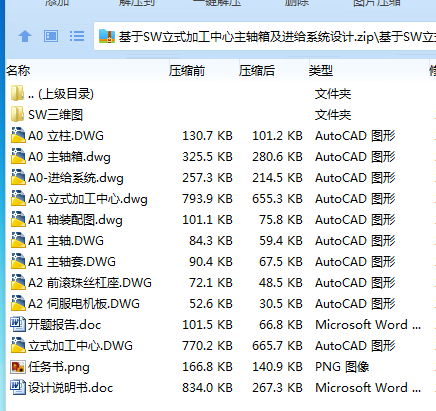Click the icon of 立式加工中心.DWG

click(x=18, y=345)
